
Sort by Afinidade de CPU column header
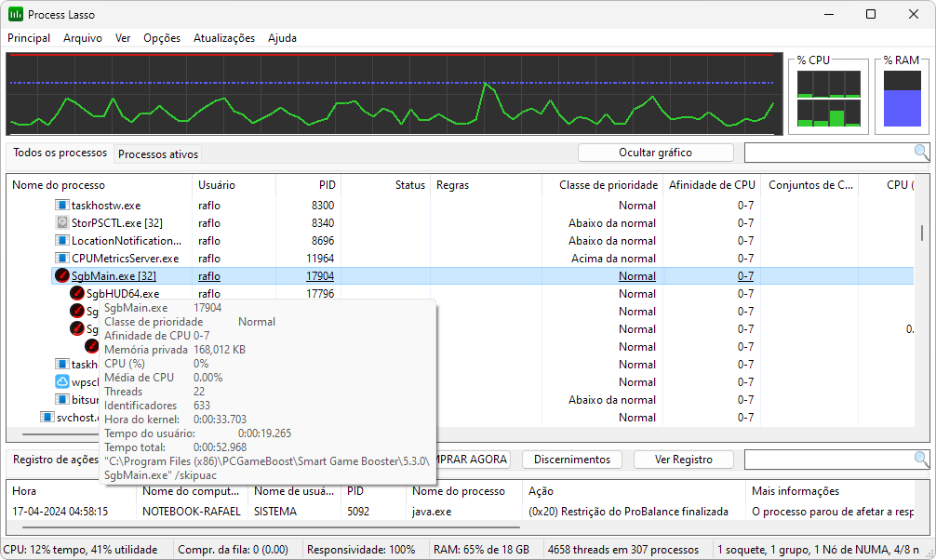(x=712, y=185)
